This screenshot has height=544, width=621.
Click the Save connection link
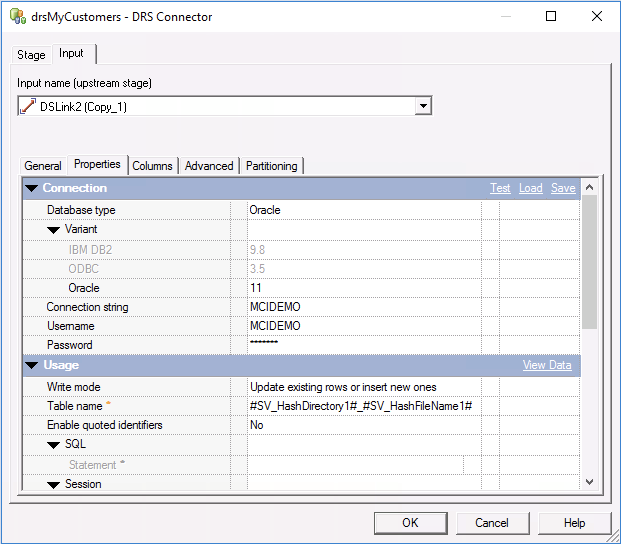point(563,188)
